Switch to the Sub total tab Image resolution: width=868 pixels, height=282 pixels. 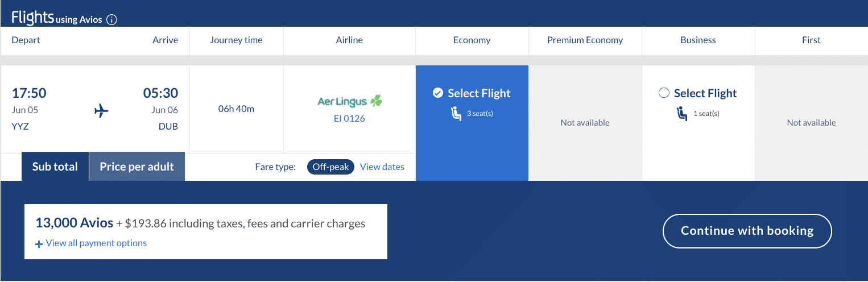pos(55,167)
